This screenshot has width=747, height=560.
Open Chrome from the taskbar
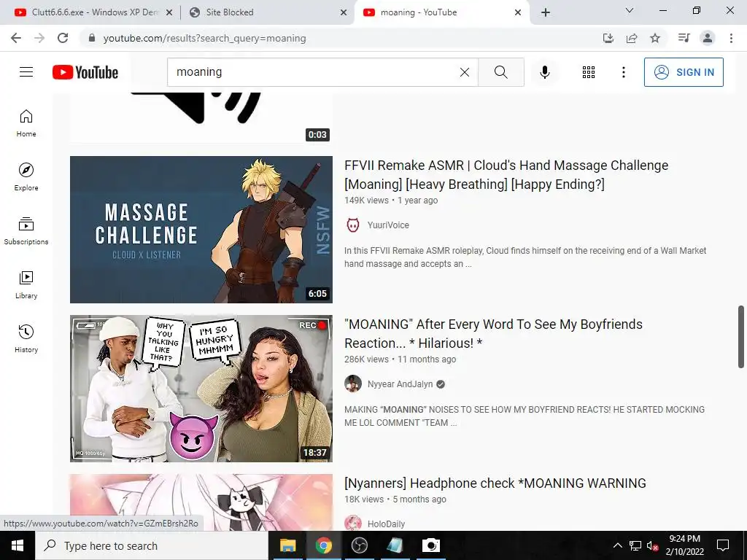click(323, 545)
